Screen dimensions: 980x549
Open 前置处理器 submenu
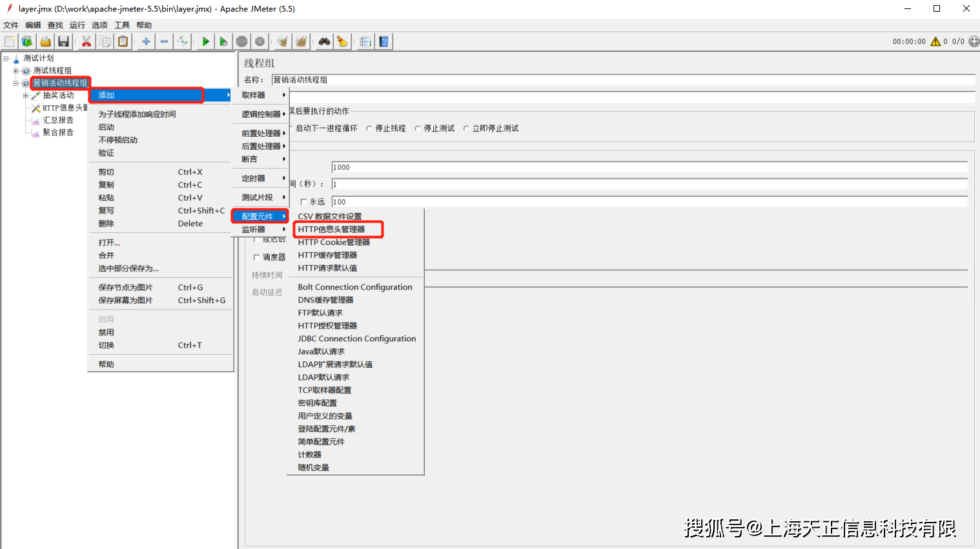pos(260,134)
